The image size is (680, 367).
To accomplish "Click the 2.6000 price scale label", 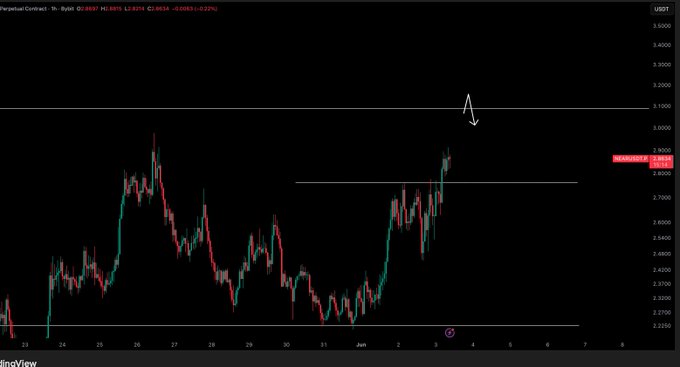I will coord(661,223).
